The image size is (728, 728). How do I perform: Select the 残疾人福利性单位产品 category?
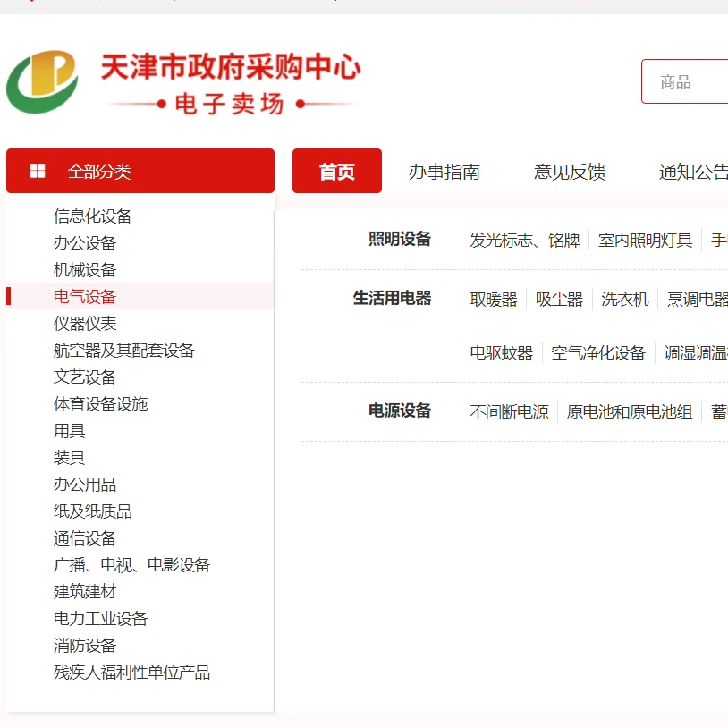(131, 673)
